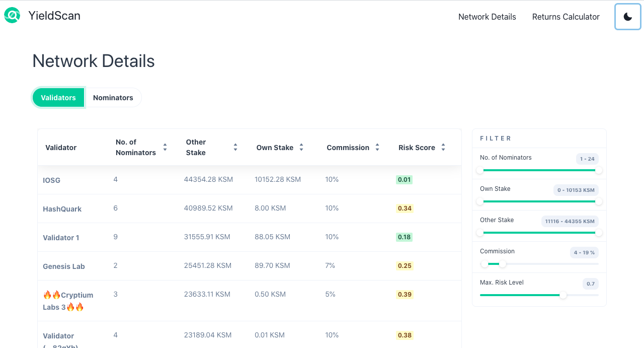Open the IOSG validator row
The image size is (644, 348).
point(52,180)
